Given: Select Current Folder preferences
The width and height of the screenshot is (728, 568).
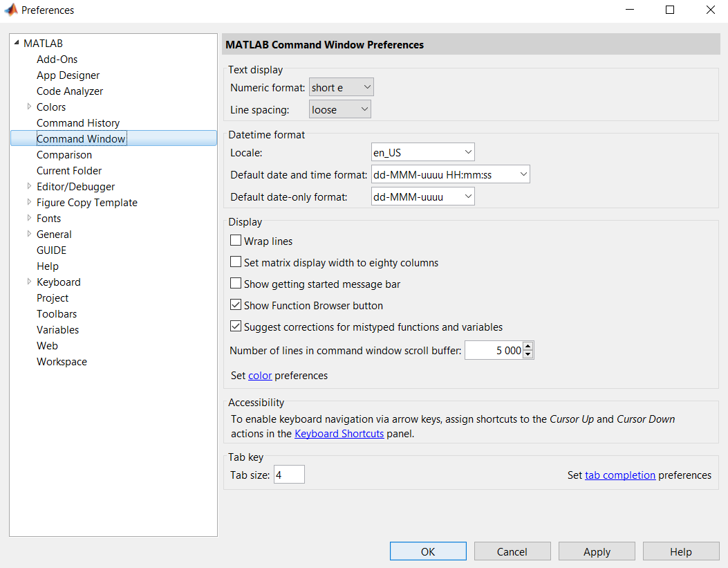Looking at the screenshot, I should click(69, 170).
